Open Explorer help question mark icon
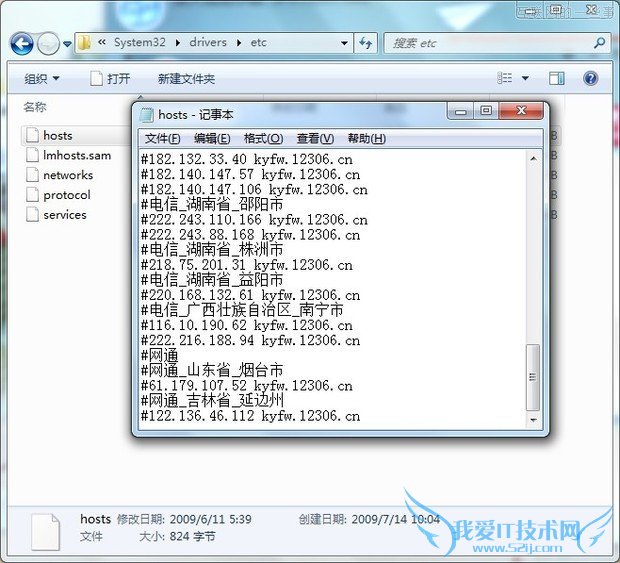 point(590,78)
